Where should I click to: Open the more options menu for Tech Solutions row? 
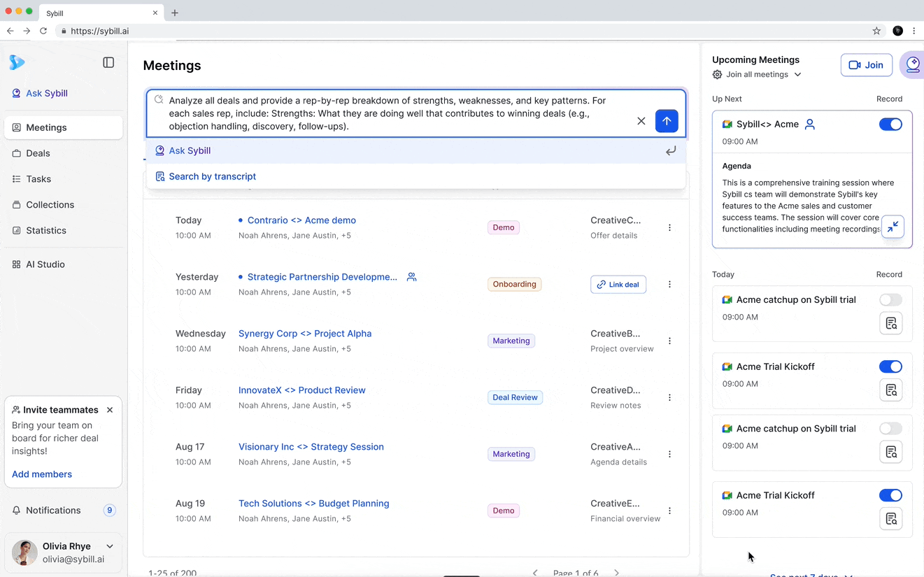coord(669,511)
